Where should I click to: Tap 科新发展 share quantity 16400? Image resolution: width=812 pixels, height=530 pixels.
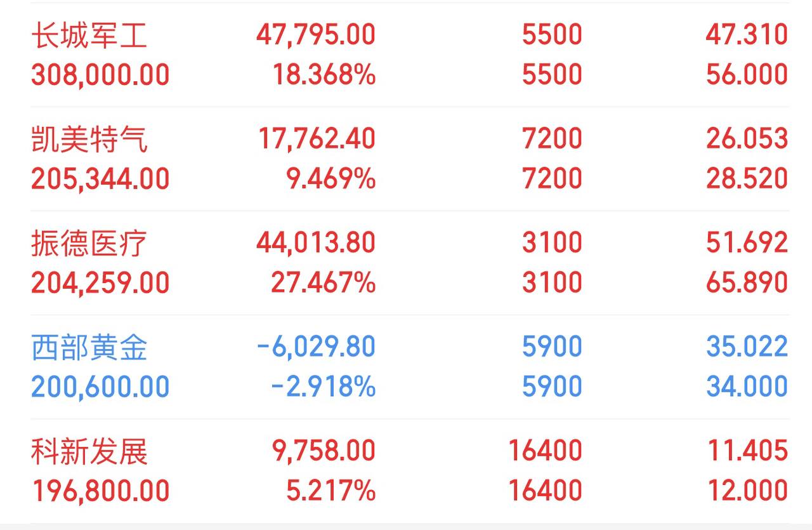point(545,451)
